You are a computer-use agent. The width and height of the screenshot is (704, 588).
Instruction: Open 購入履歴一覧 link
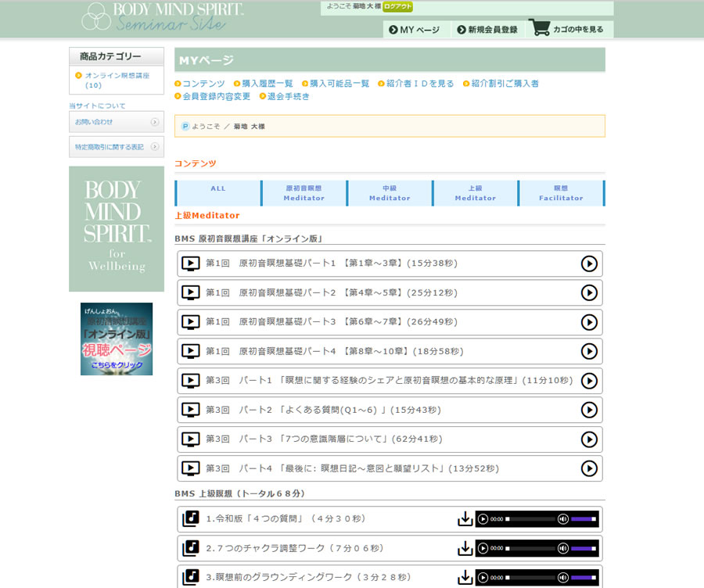(267, 84)
